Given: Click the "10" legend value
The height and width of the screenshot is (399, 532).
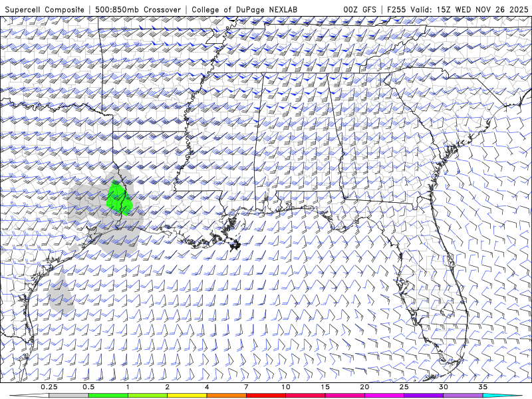Looking at the screenshot, I should pos(286,387).
